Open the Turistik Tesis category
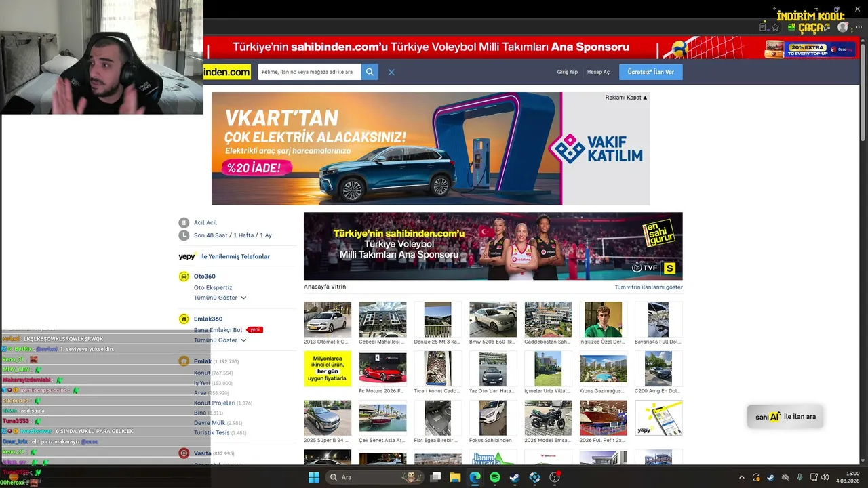The image size is (868, 488). (x=212, y=432)
